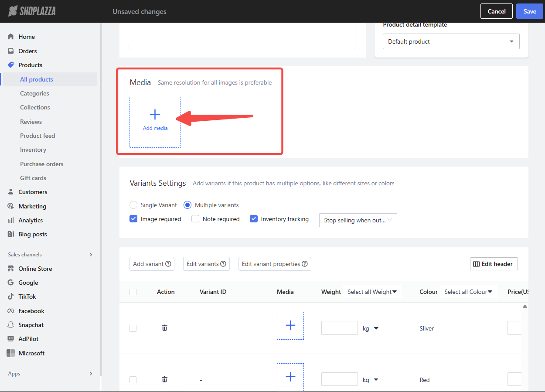Image resolution: width=545 pixels, height=392 pixels.
Task: Click the Sliver variant price input field
Action: tap(514, 328)
